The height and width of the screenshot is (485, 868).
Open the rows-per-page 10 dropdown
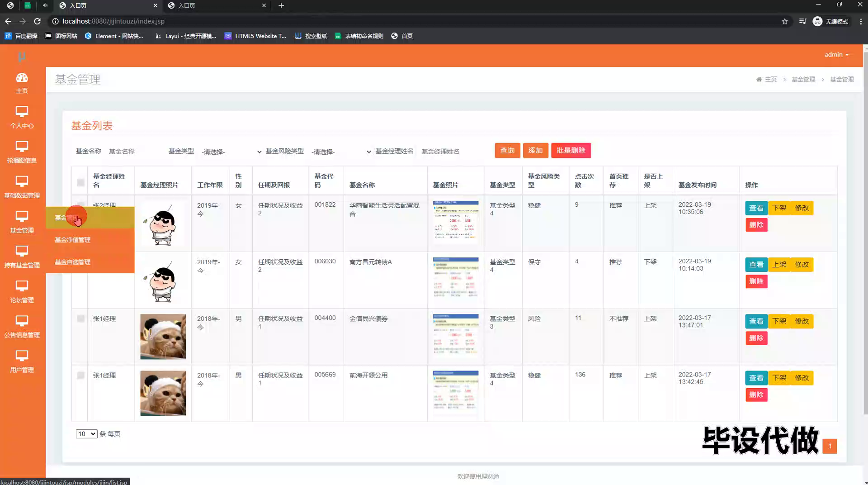click(x=86, y=434)
